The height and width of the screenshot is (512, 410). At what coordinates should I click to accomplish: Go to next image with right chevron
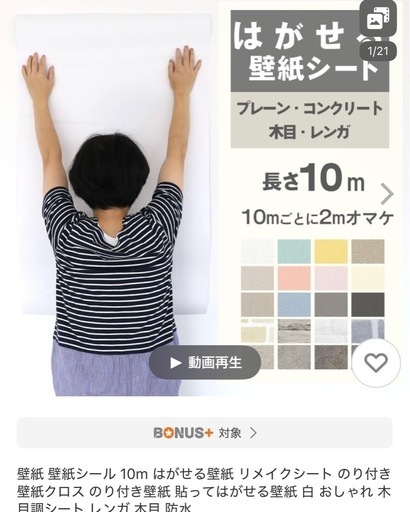tap(387, 194)
